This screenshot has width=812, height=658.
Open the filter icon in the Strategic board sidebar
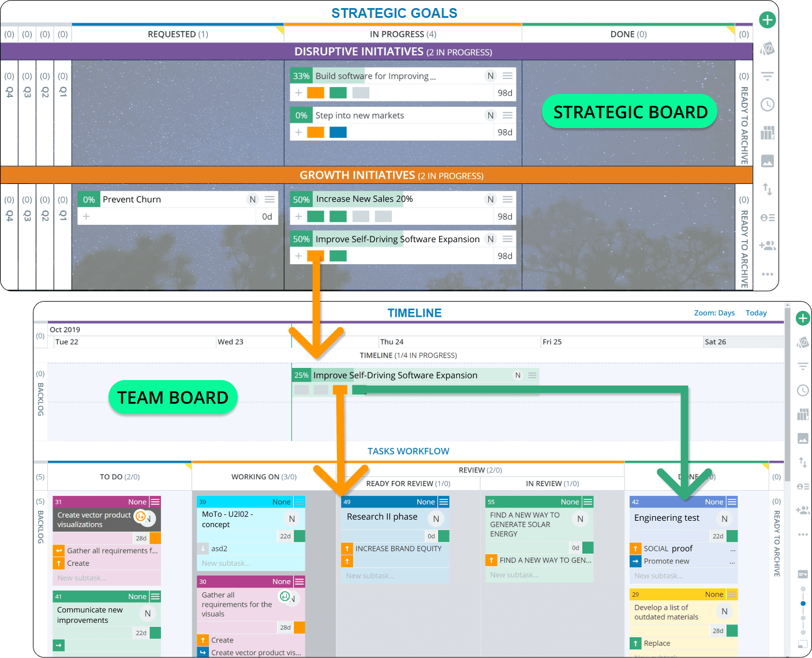[767, 76]
